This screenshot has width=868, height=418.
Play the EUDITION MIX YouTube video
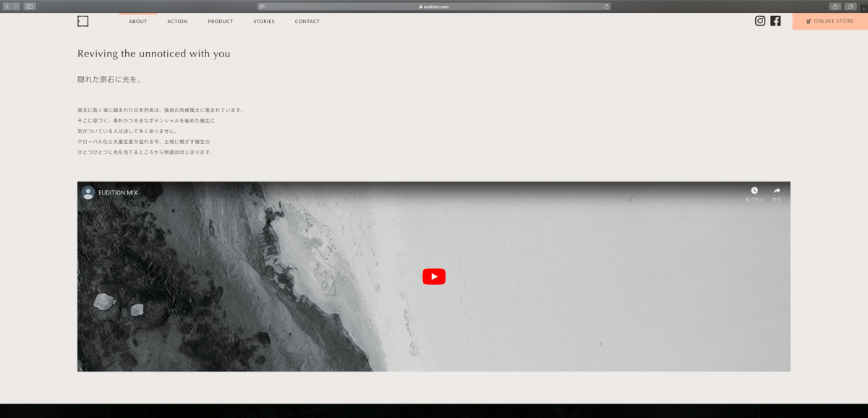pyautogui.click(x=434, y=276)
